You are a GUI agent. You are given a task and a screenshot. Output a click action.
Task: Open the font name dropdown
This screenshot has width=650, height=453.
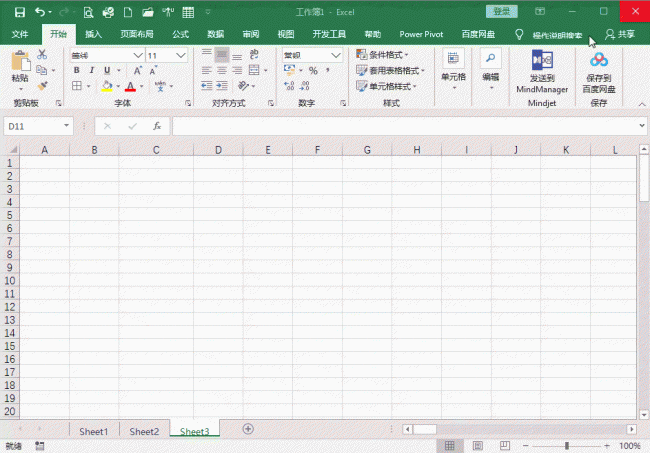pos(138,56)
